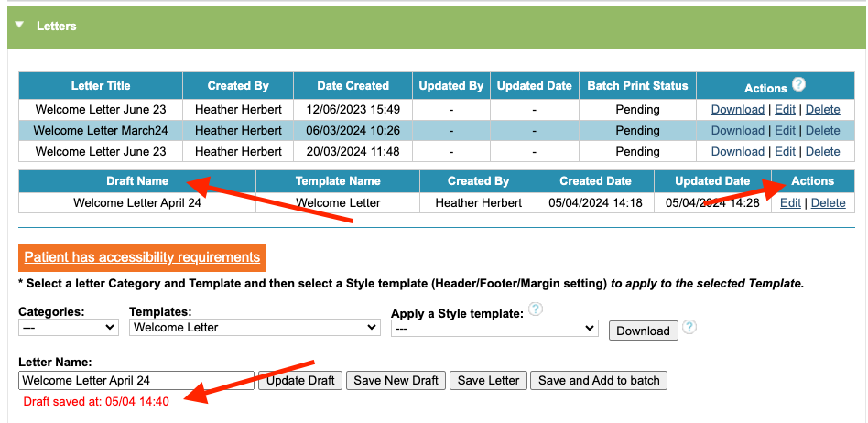Viewport: 868px width, 423px height.
Task: Click the Save New Draft button
Action: coord(396,380)
